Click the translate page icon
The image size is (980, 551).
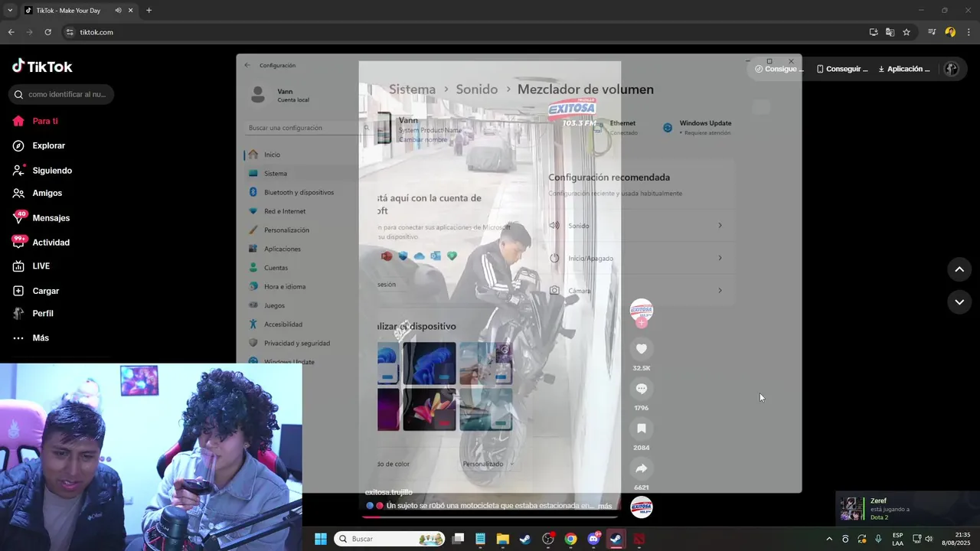tap(890, 32)
